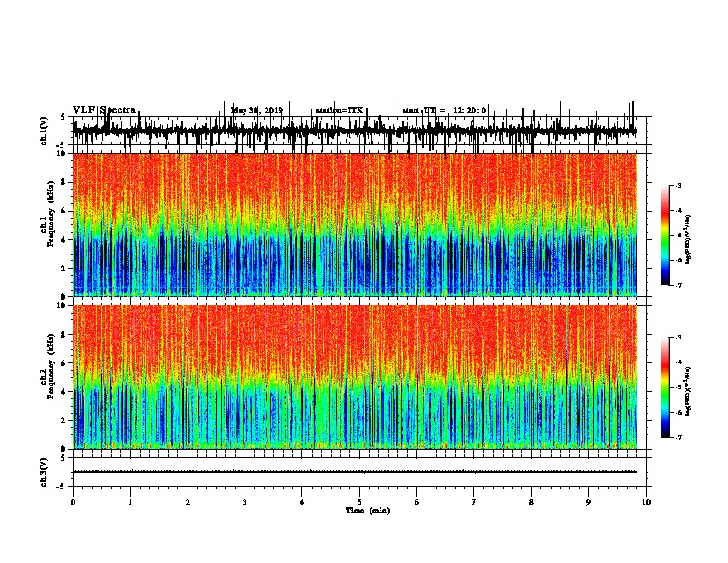Viewport: 728px width, 563px height.
Task: Click the "start UT = 12:20:0" text
Action: [444, 110]
